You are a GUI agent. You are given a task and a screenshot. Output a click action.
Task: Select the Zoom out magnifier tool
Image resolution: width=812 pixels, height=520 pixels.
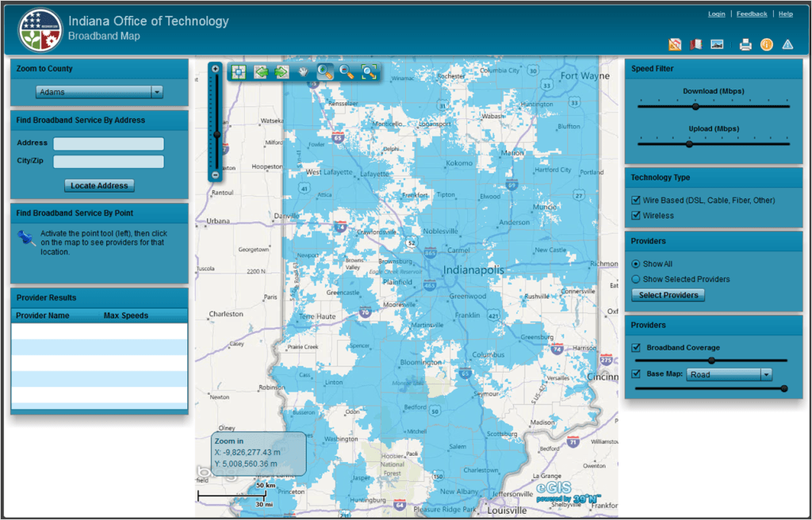[x=347, y=72]
